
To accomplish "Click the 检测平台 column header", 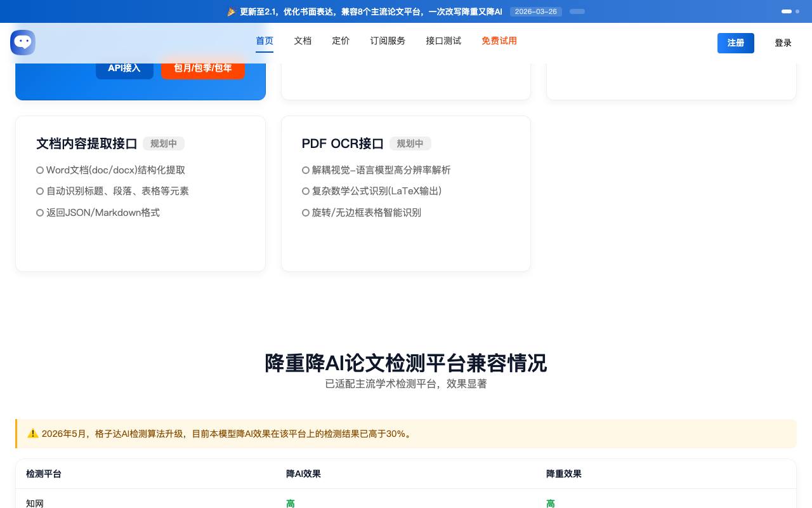I will point(44,474).
